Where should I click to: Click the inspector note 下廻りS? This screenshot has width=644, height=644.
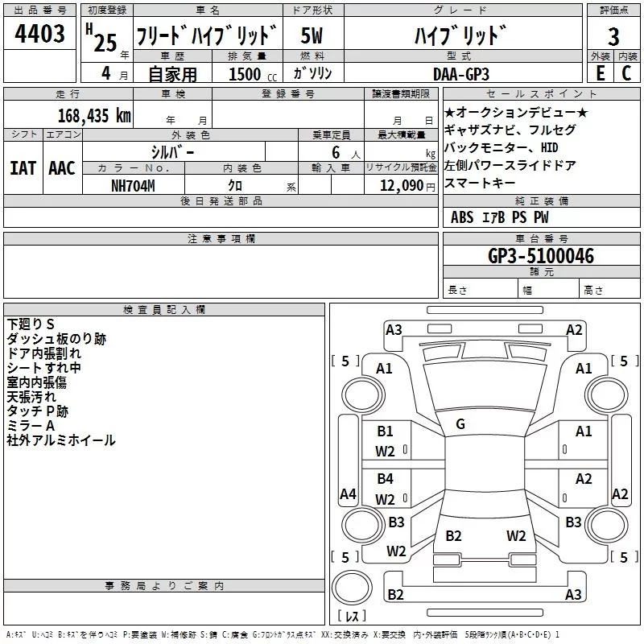31,324
